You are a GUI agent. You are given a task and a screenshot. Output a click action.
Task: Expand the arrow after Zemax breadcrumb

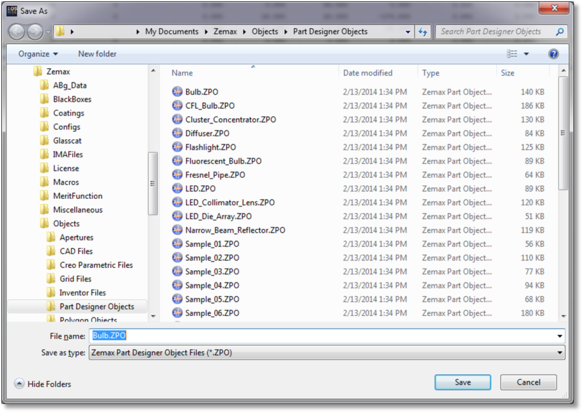point(244,32)
